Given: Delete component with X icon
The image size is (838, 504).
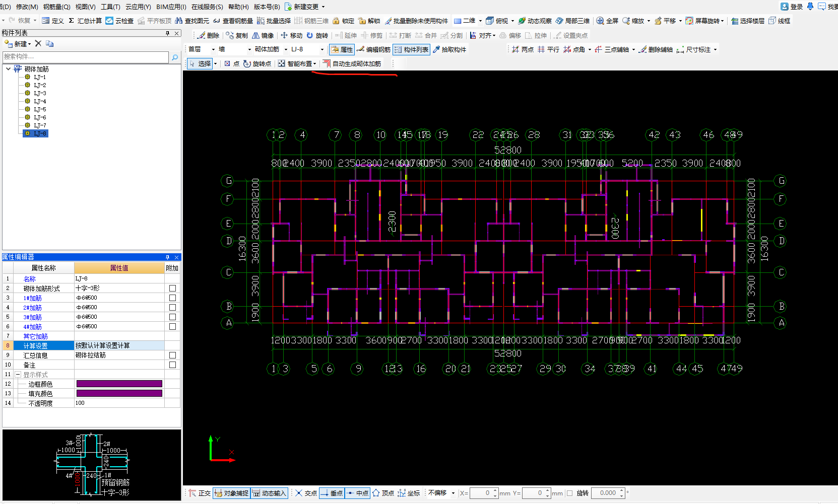Looking at the screenshot, I should coord(38,44).
